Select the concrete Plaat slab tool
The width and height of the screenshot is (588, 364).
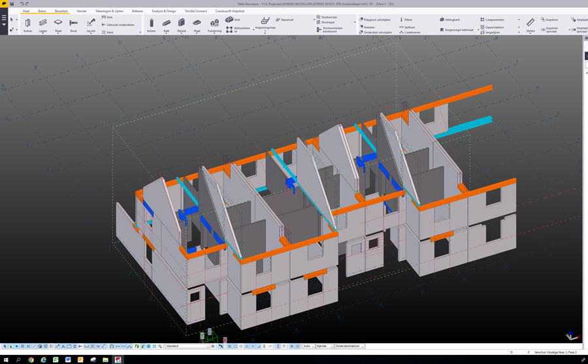coord(197,25)
